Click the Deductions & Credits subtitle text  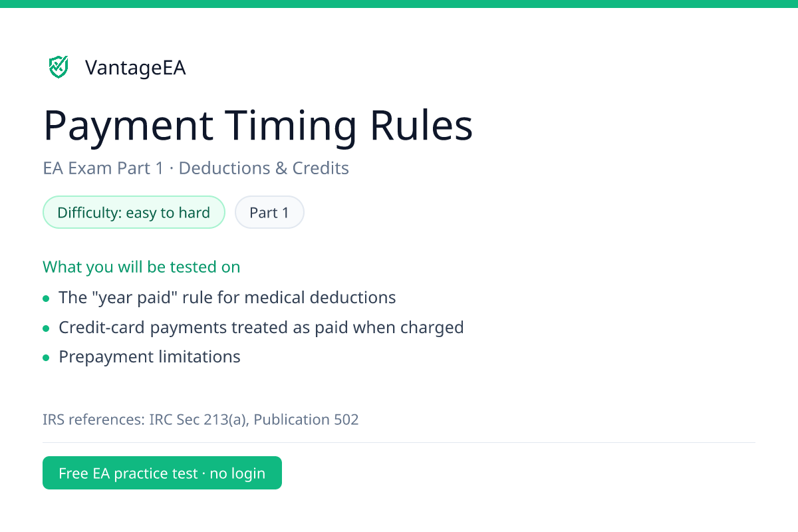264,168
